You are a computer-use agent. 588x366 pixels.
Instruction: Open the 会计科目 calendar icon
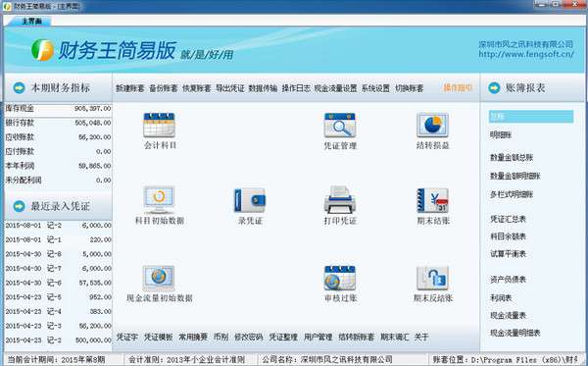pyautogui.click(x=159, y=125)
